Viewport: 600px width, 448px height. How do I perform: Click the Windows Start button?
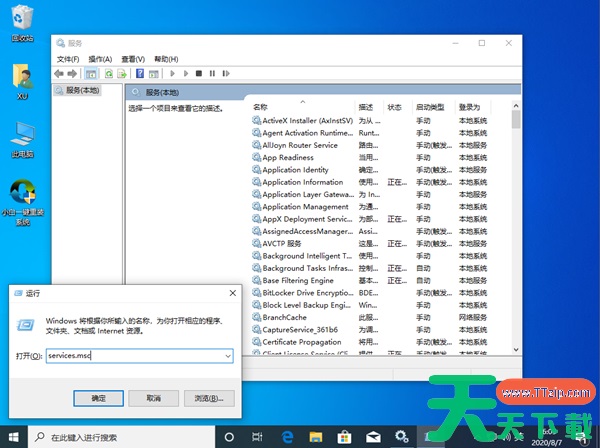tap(13, 437)
